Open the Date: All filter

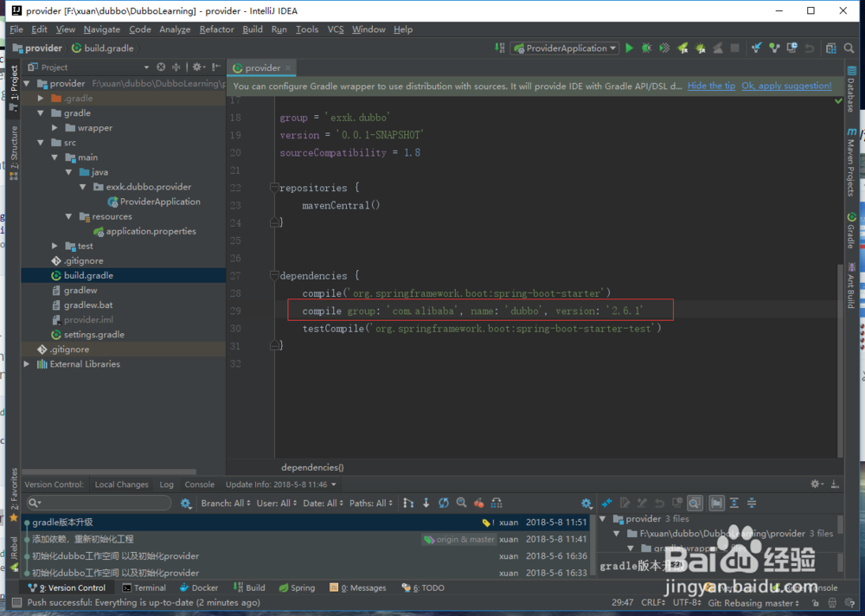323,503
